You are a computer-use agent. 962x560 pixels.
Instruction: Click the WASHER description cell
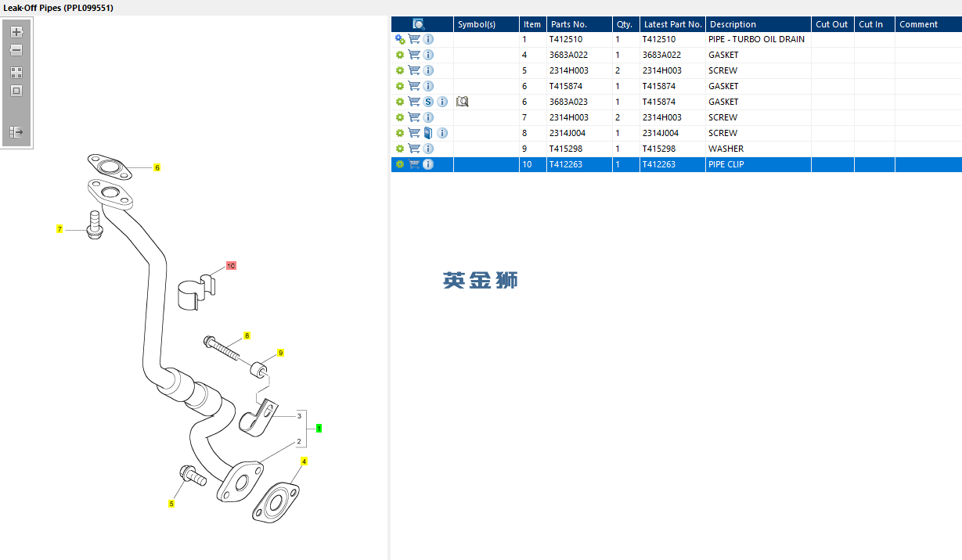coord(758,149)
